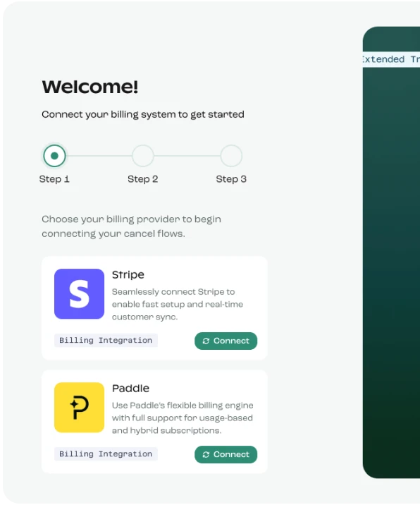Viewport: 420px width, 505px height.
Task: Click the 'Step 3' label
Action: tap(231, 179)
